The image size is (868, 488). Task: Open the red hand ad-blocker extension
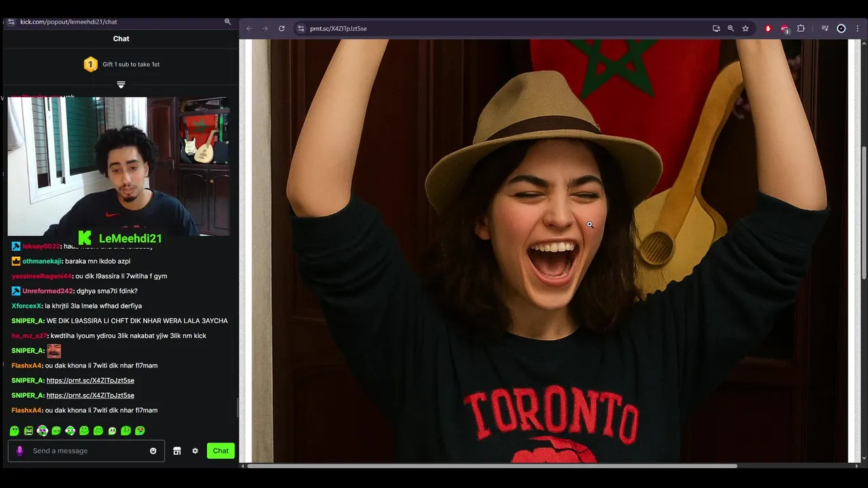click(768, 28)
